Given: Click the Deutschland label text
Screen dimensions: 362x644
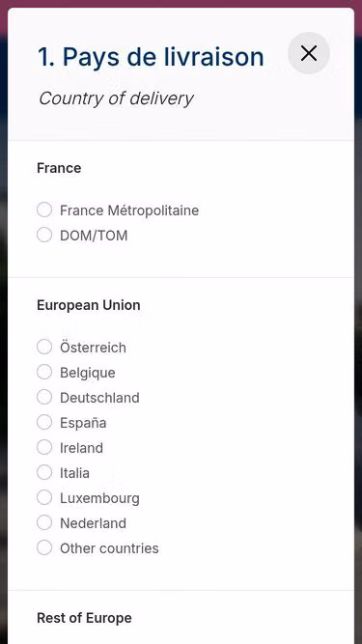Looking at the screenshot, I should click(99, 398).
